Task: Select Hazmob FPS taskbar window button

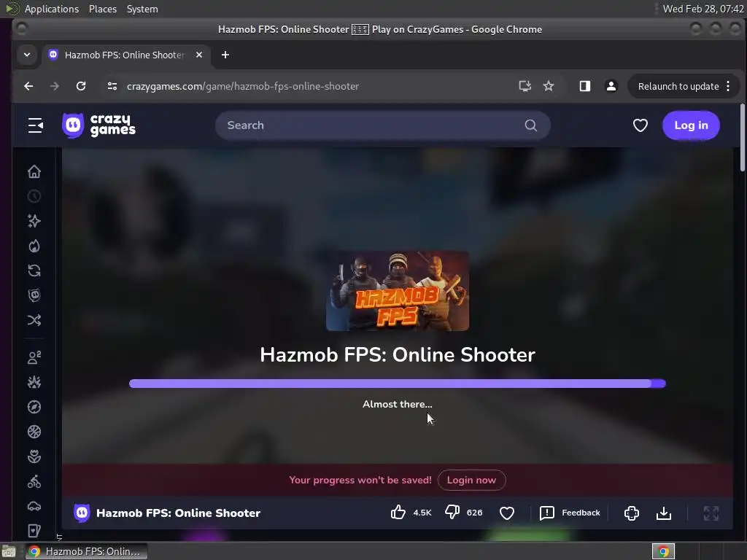Action: [x=86, y=551]
